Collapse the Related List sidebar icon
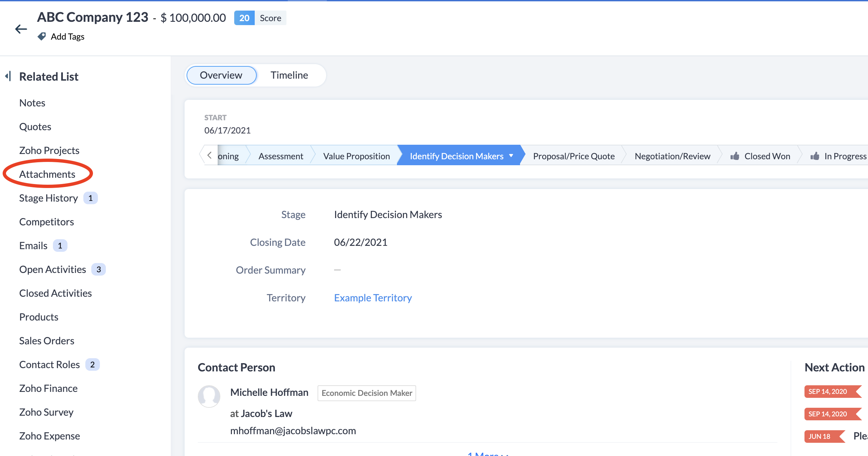This screenshot has width=868, height=456. click(x=8, y=76)
